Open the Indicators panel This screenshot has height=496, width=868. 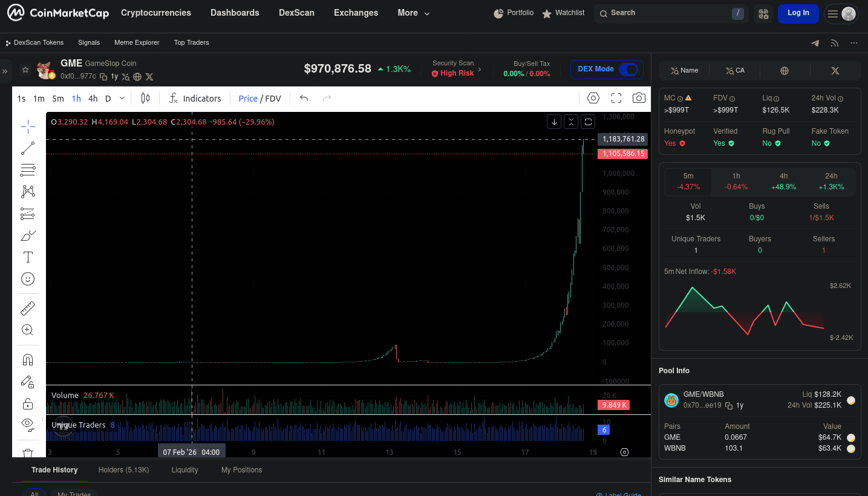click(194, 98)
